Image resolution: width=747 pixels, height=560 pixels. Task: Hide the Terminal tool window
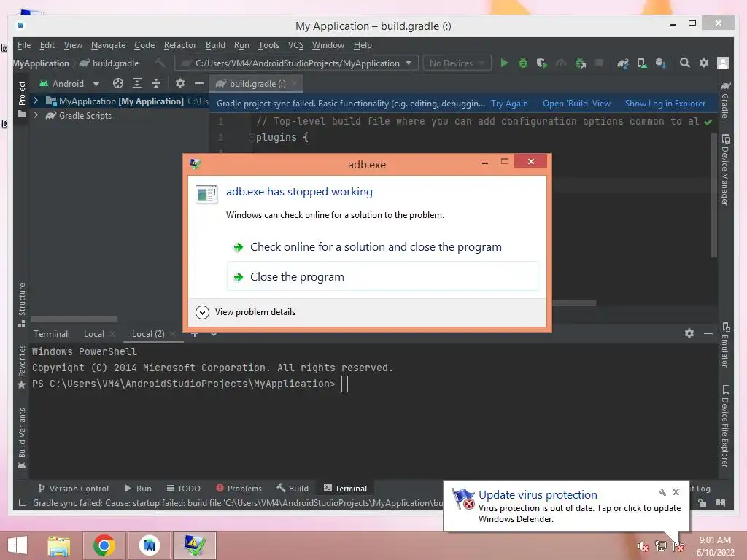708,333
